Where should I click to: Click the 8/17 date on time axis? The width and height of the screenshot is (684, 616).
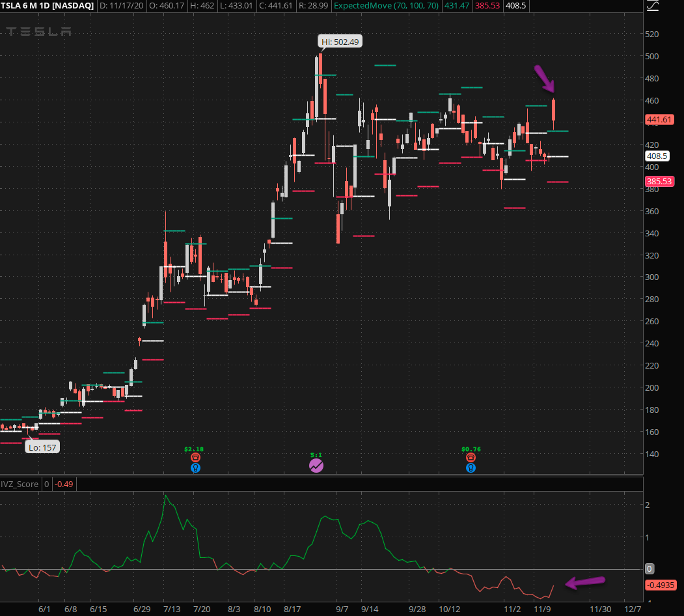pyautogui.click(x=292, y=609)
